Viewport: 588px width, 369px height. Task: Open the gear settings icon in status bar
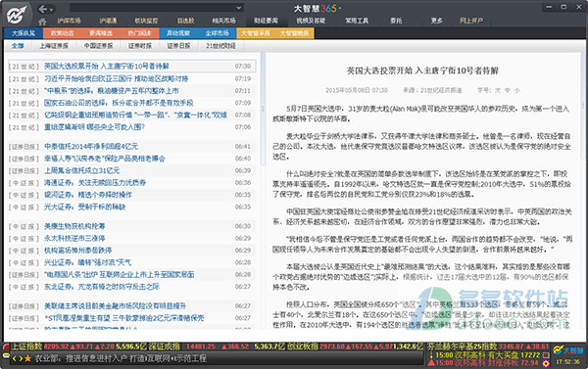coord(546,363)
